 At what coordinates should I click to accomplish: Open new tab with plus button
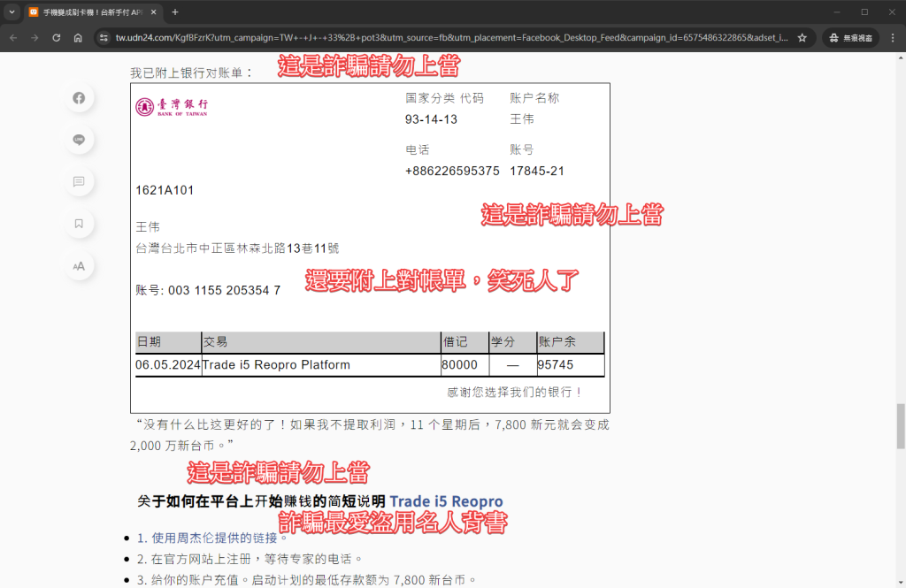coord(174,12)
